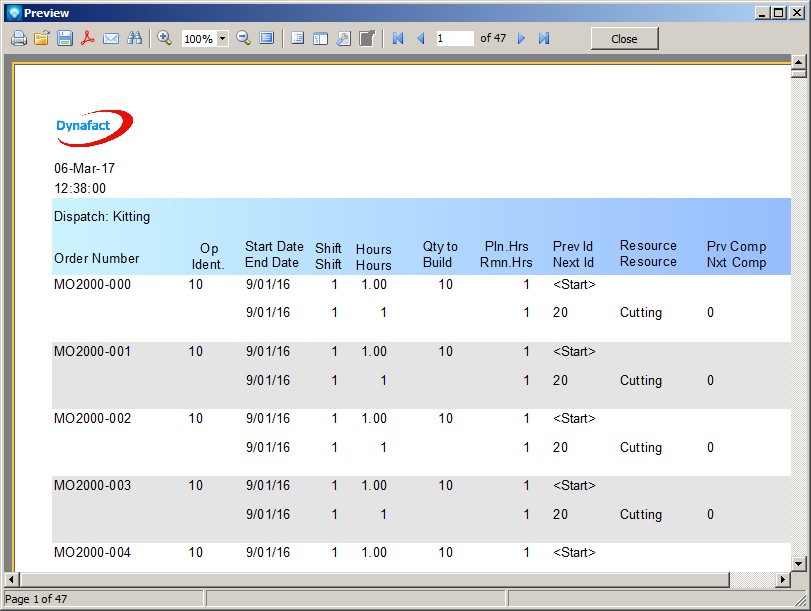811x611 pixels.
Task: Expand the 100% zoom level dropdown
Action: pos(222,39)
